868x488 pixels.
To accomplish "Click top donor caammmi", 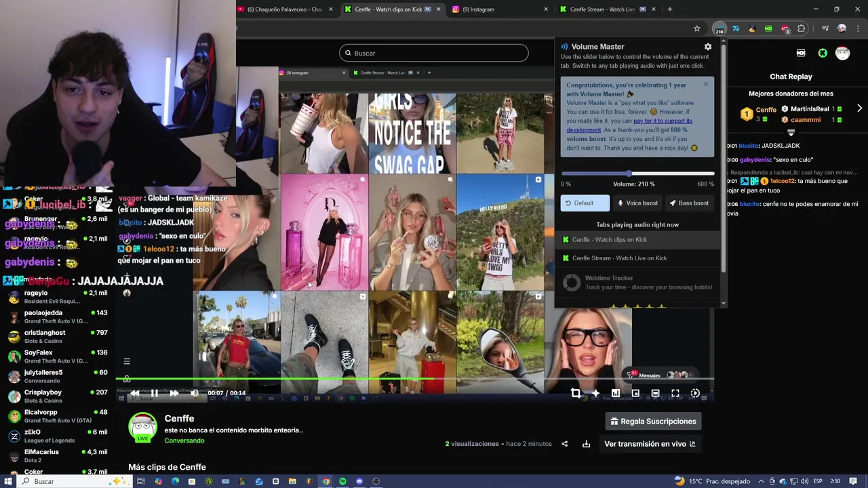I will (x=806, y=120).
